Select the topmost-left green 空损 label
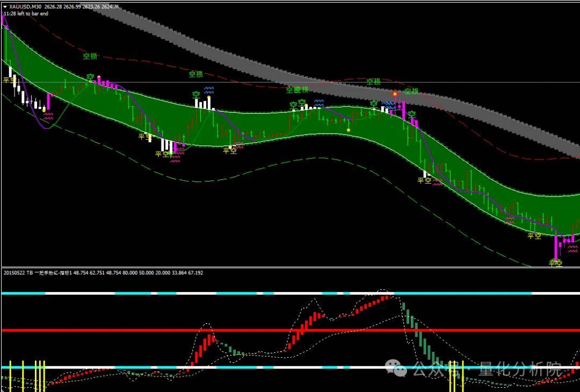Screen dimensions: 580x392 click(x=90, y=56)
